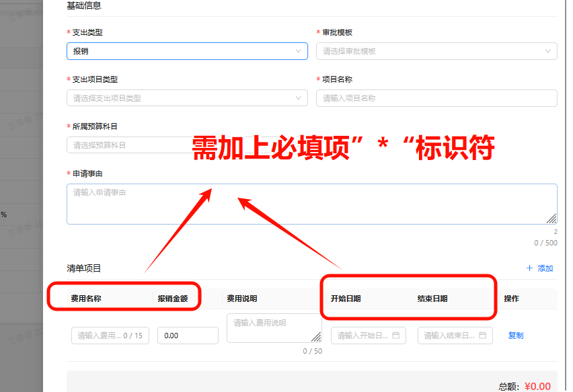
Task: Focus the 项目名称 input field
Action: [x=436, y=98]
